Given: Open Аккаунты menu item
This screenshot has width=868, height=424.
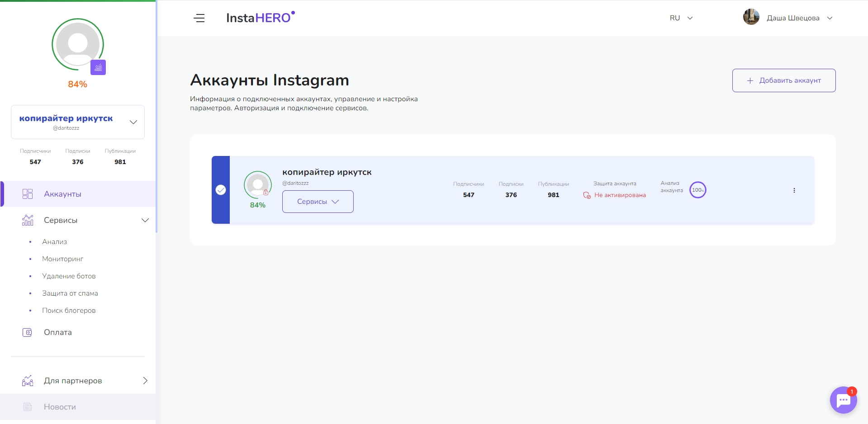Looking at the screenshot, I should (78, 194).
